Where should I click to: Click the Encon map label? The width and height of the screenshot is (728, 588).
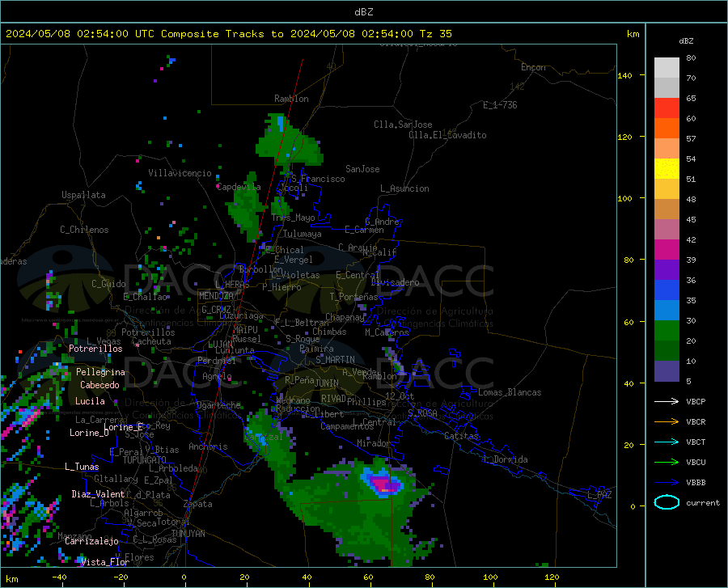(533, 67)
